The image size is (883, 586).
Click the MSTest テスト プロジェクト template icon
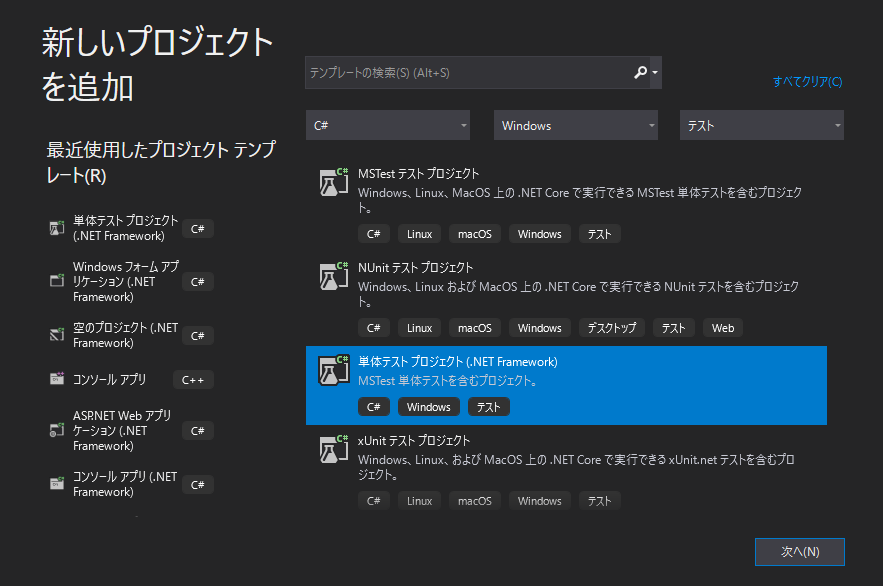click(333, 182)
